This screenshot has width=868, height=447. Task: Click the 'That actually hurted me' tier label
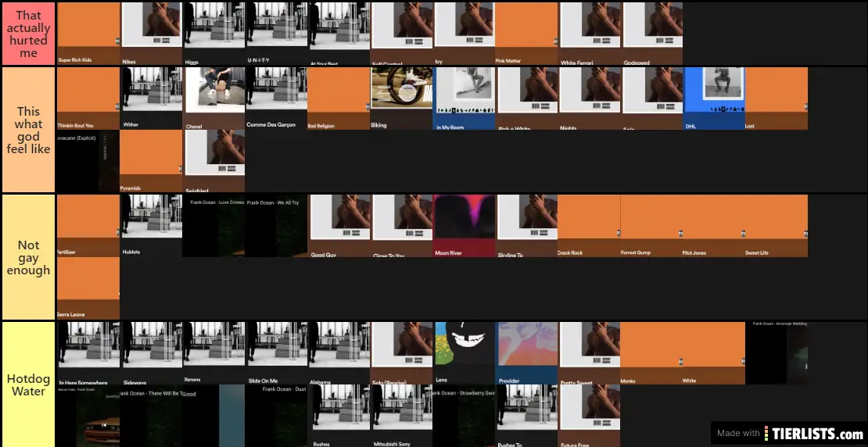click(x=28, y=34)
